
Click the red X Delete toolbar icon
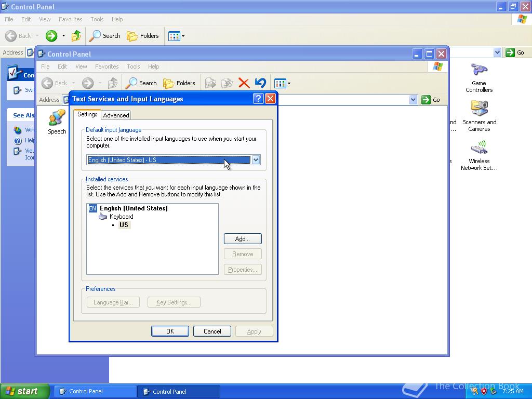(244, 83)
